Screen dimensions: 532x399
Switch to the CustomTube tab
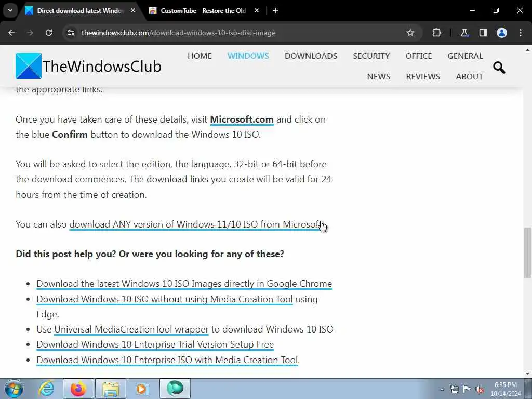(204, 10)
